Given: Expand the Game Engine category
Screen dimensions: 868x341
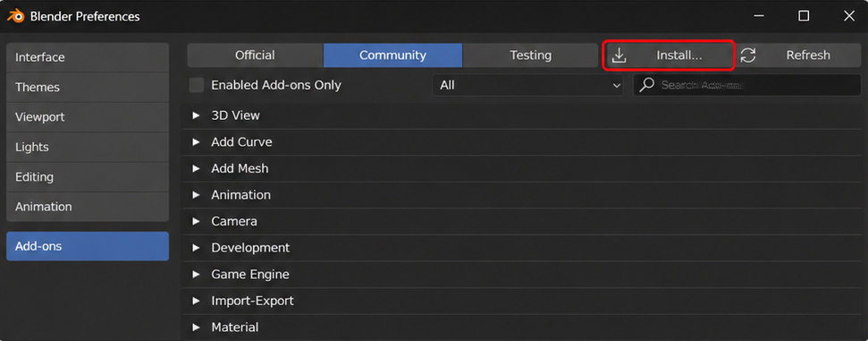Looking at the screenshot, I should [196, 274].
